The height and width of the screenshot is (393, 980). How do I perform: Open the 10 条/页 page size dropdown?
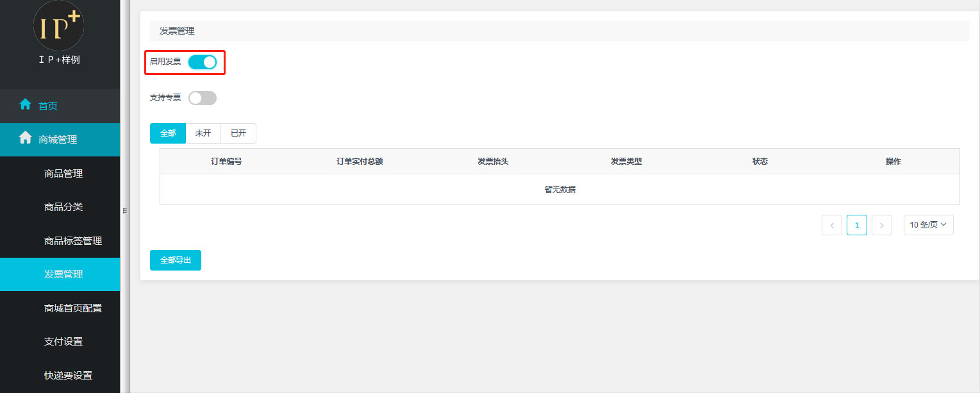[x=928, y=225]
